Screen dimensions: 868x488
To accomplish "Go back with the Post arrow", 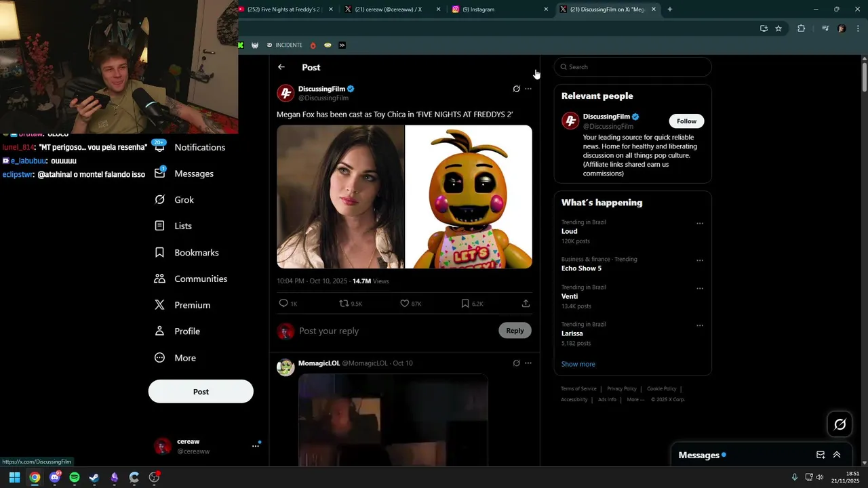I will [x=281, y=67].
